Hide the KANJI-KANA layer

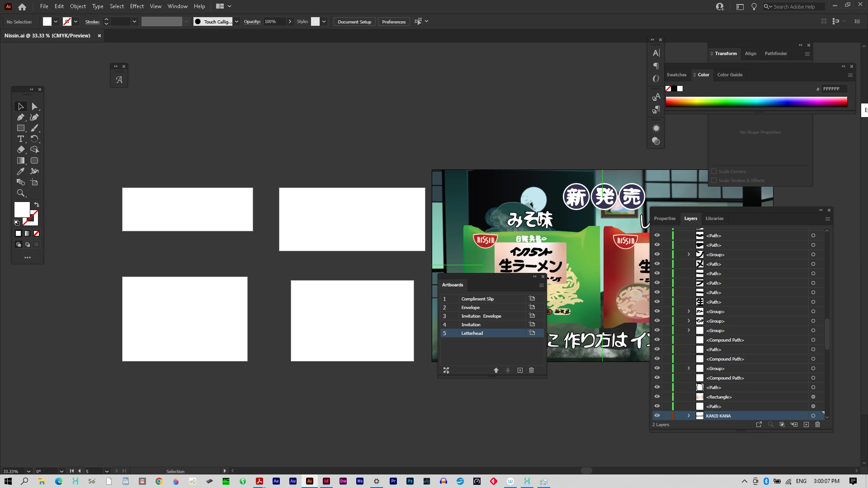(657, 415)
